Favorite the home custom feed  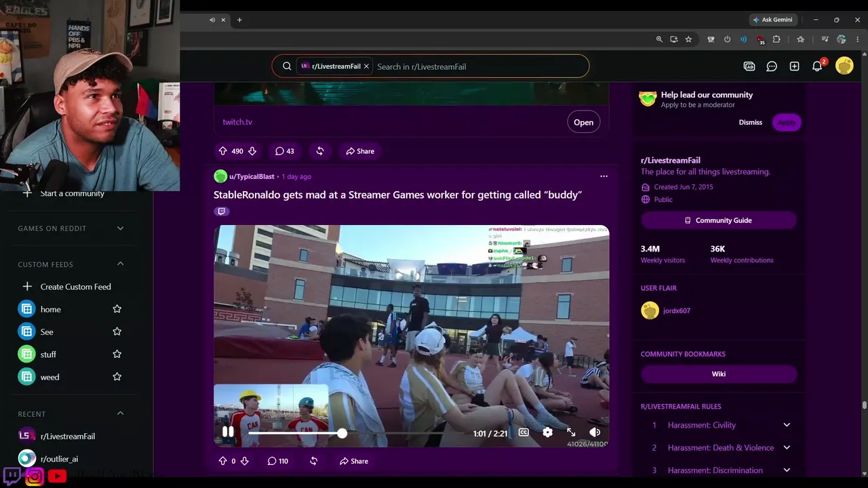117,309
